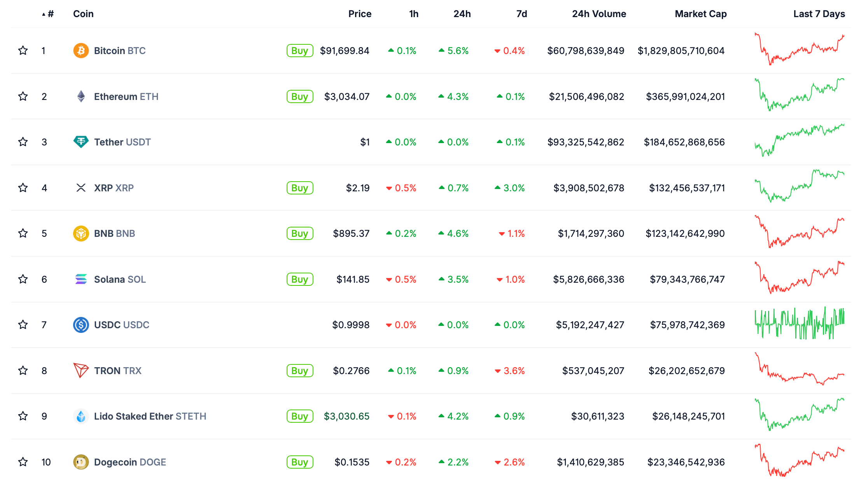Click the Price column header
Viewport: 868px width, 483px height.
pyautogui.click(x=359, y=14)
